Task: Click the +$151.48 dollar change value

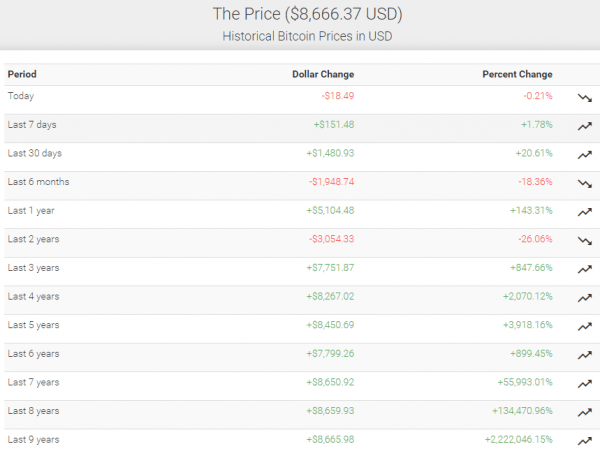Action: [334, 124]
